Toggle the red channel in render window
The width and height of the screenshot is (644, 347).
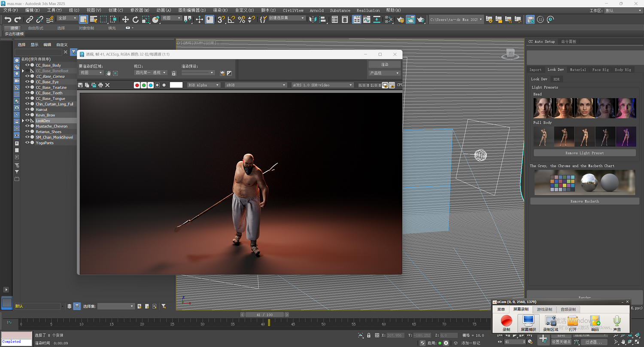coord(137,85)
